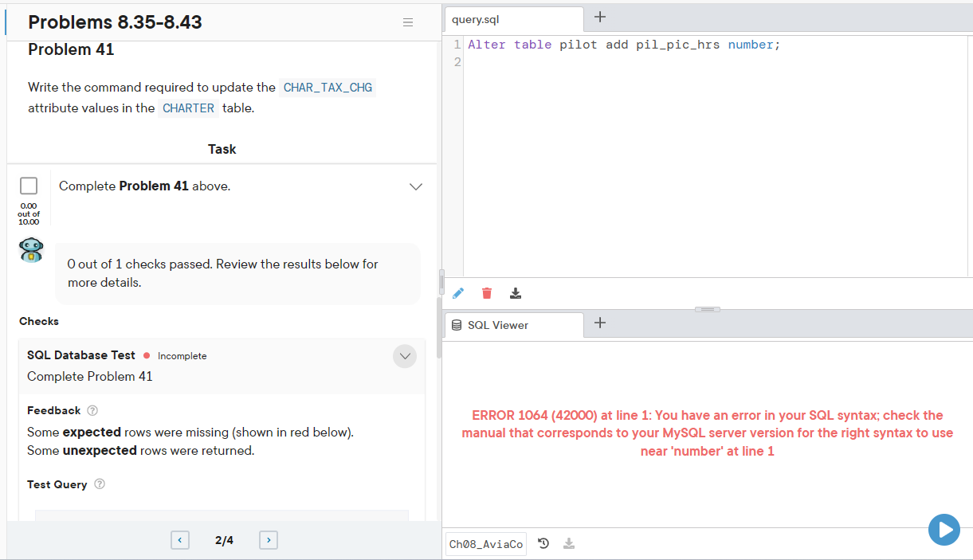Expand the Complete Problem 41 task chevron
The width and height of the screenshot is (973, 560).
click(x=415, y=186)
